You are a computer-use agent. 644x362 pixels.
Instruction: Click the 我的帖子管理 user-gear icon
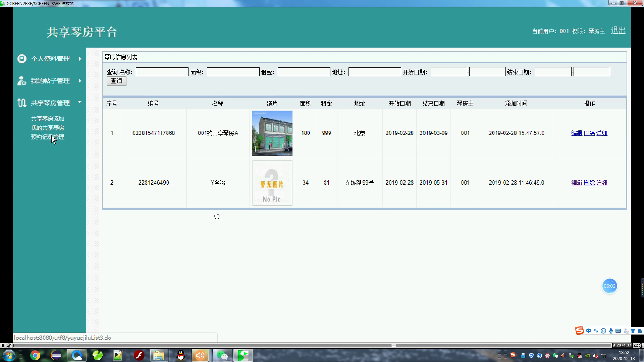click(22, 81)
